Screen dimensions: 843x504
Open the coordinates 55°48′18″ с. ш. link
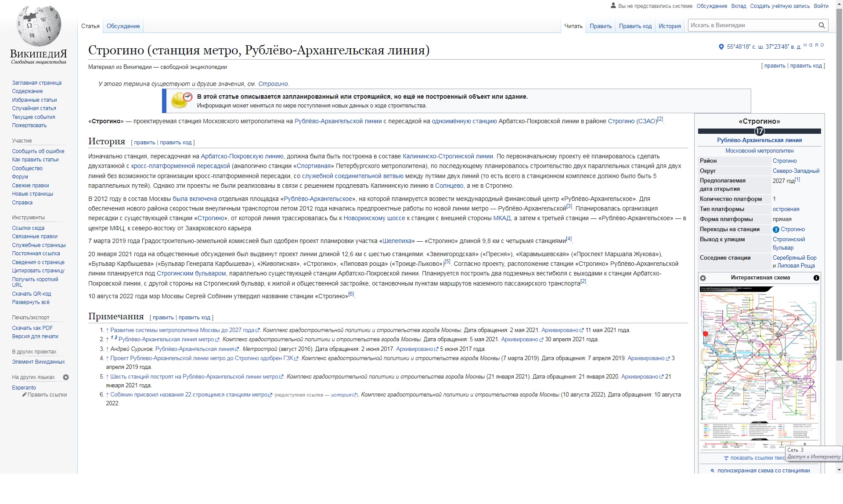coord(764,47)
